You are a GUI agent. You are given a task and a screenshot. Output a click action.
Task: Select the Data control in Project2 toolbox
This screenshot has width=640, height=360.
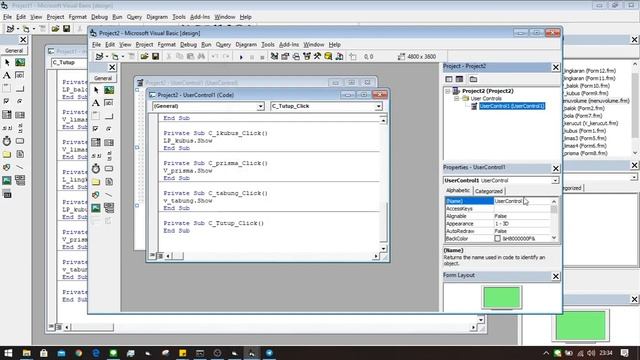click(109, 208)
